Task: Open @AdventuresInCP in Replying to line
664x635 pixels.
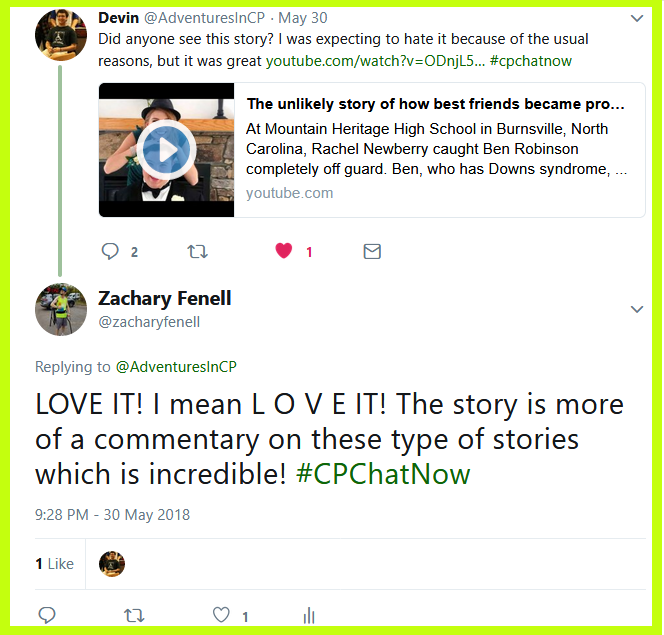Action: (x=176, y=367)
